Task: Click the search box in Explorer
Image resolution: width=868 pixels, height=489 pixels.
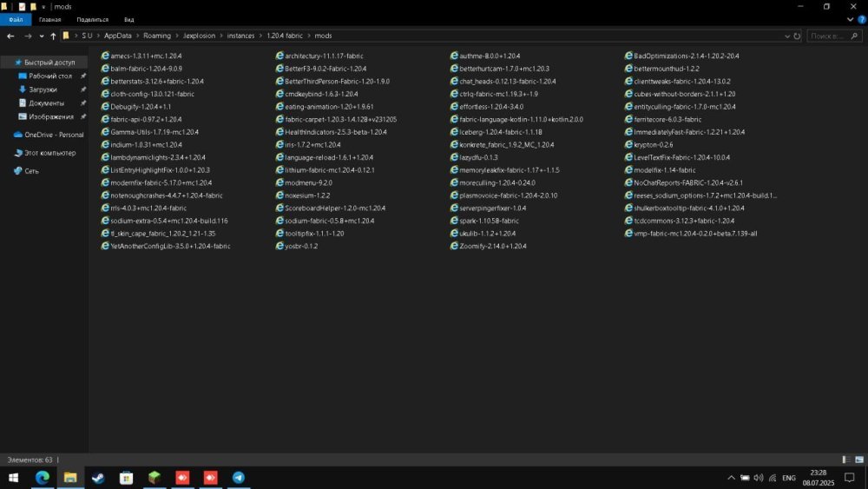Action: pos(834,36)
